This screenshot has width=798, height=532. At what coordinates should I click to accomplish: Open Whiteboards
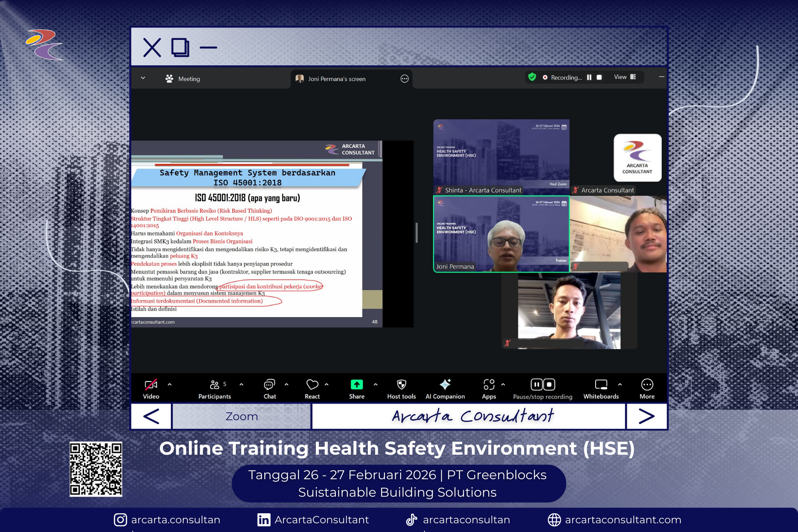point(601,385)
